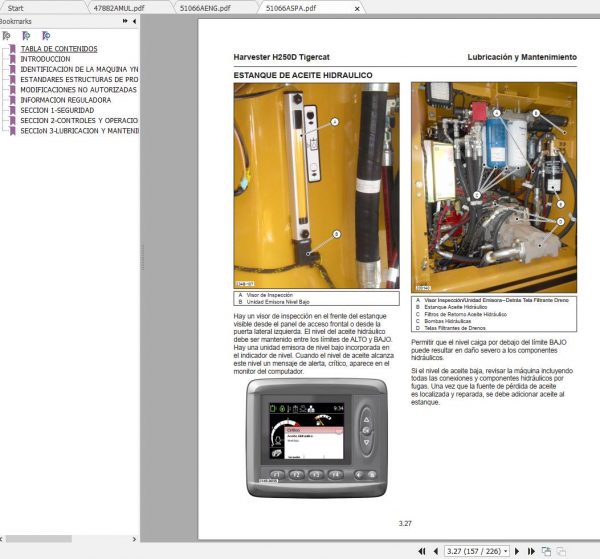
Task: Click the computer monitor image
Action: tap(317, 438)
